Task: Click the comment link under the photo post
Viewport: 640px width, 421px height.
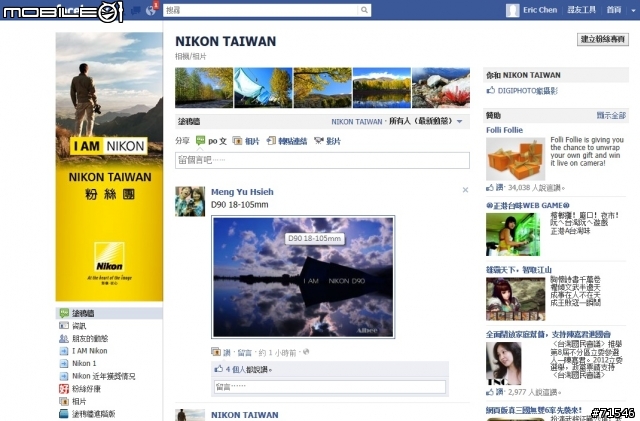Action: tap(244, 352)
